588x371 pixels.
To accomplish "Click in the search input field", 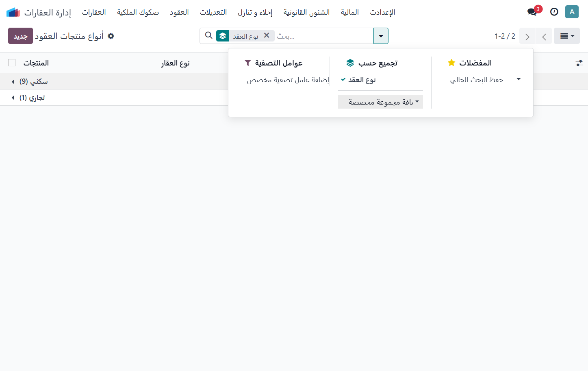I will click(x=323, y=36).
